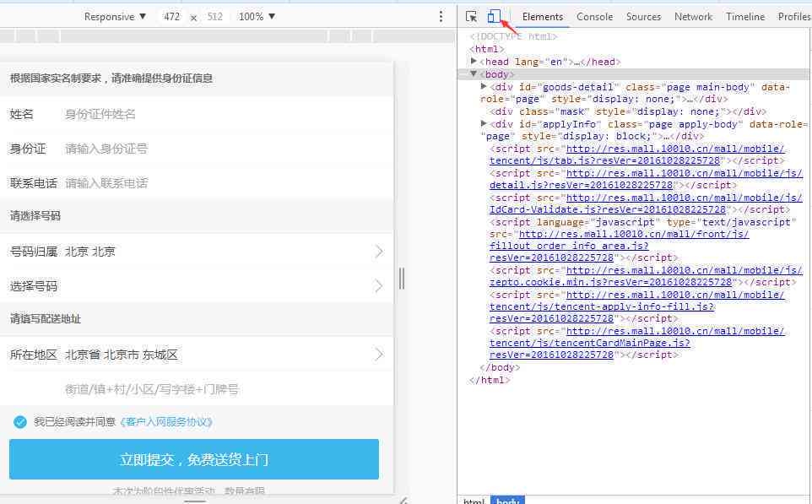Viewport: 812px width, 504px height.
Task: Click the 身份证 ID number input field
Action: [225, 149]
